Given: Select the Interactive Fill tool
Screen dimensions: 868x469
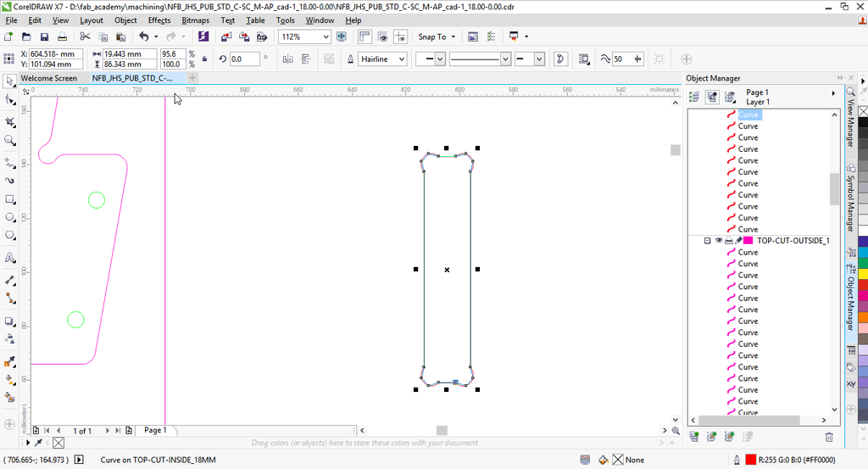Looking at the screenshot, I should 9,380.
